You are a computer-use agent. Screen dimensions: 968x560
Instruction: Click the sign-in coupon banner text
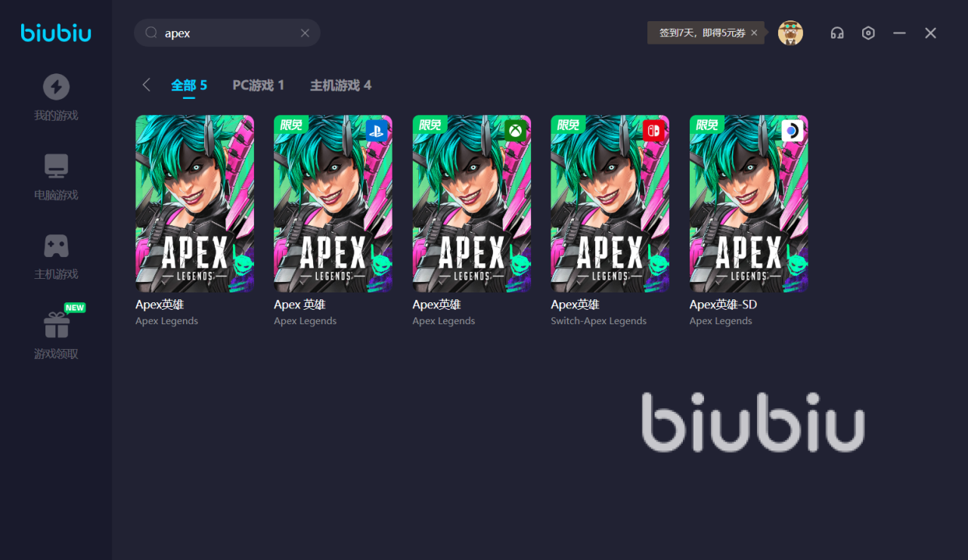click(x=703, y=33)
